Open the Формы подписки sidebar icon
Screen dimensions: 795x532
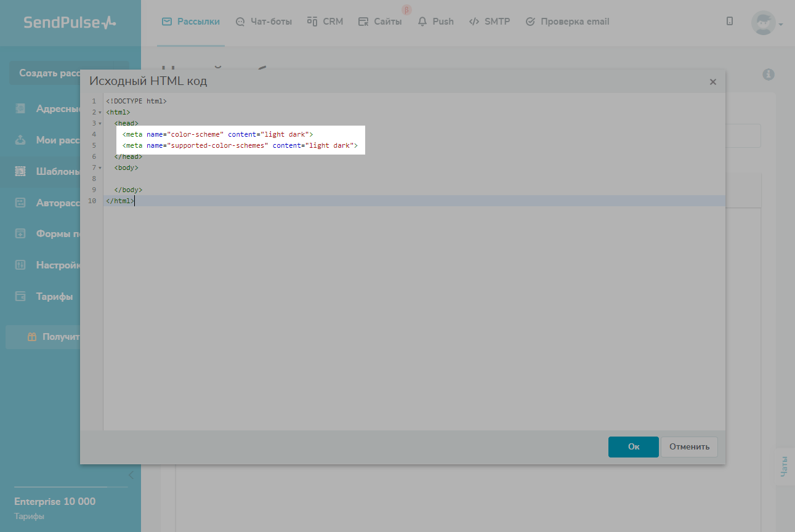(x=20, y=233)
